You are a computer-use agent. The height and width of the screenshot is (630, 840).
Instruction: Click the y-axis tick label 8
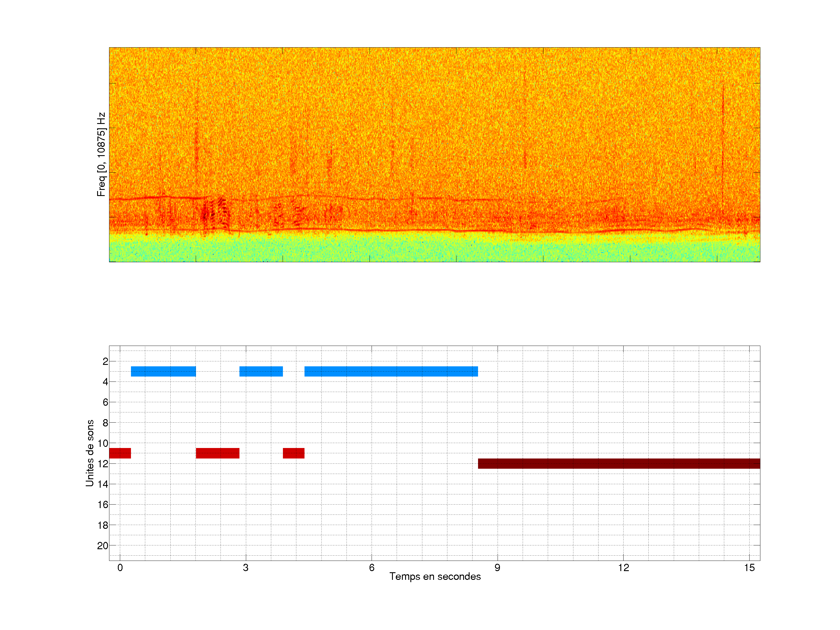pos(105,423)
